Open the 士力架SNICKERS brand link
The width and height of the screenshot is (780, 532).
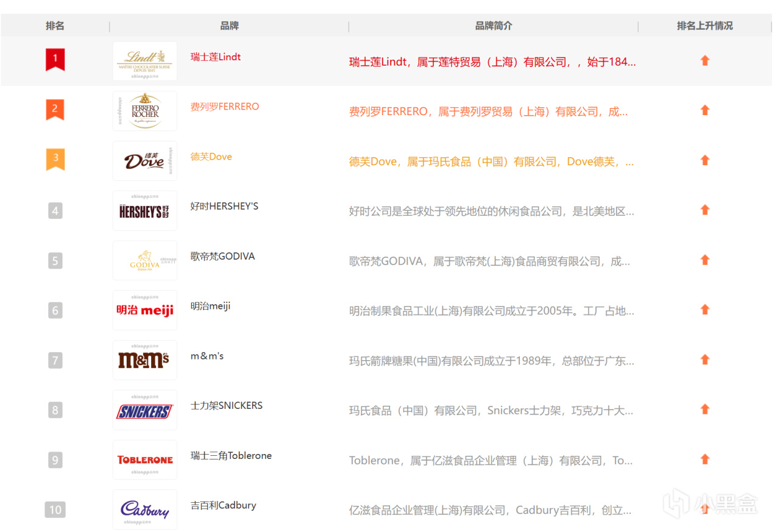tap(227, 406)
